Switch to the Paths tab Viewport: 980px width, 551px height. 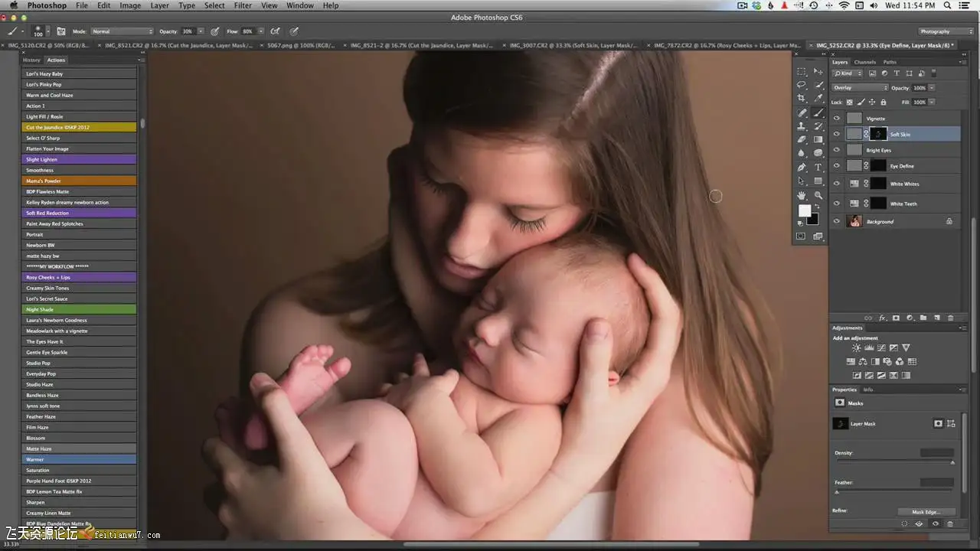pyautogui.click(x=889, y=62)
